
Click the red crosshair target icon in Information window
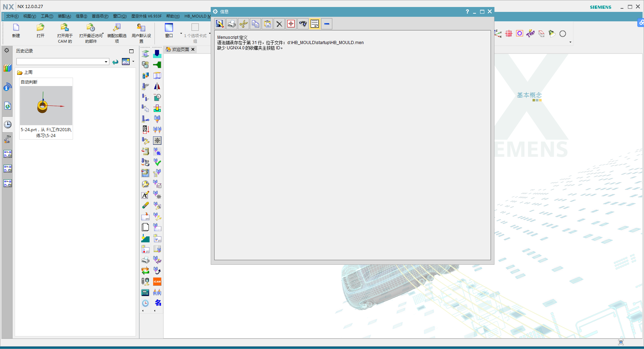(x=291, y=24)
